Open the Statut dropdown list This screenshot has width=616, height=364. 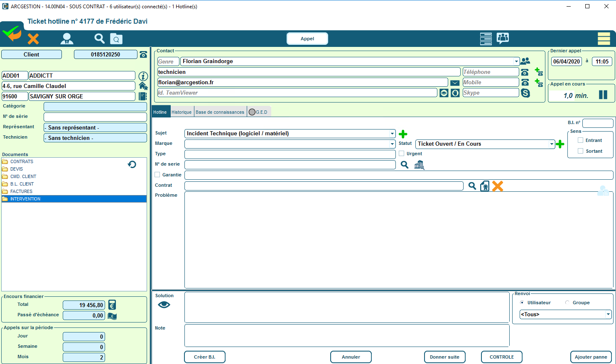click(552, 144)
